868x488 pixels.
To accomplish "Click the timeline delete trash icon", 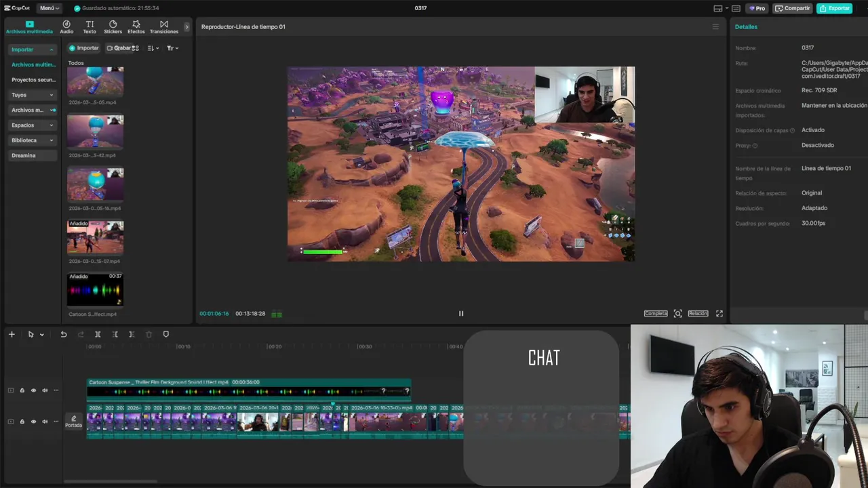I will pyautogui.click(x=149, y=334).
